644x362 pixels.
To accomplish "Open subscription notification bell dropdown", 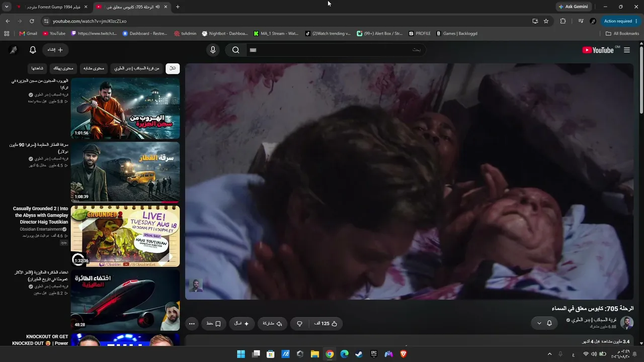I will coord(544,323).
